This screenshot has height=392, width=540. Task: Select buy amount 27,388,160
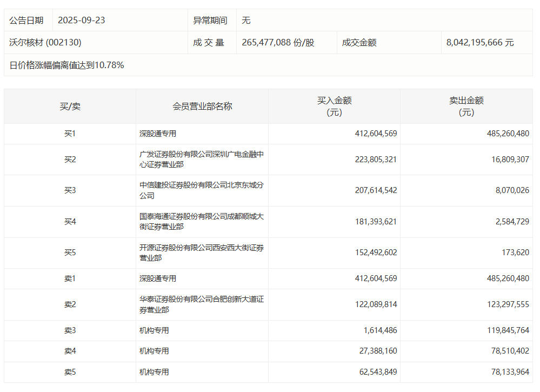[x=378, y=351]
